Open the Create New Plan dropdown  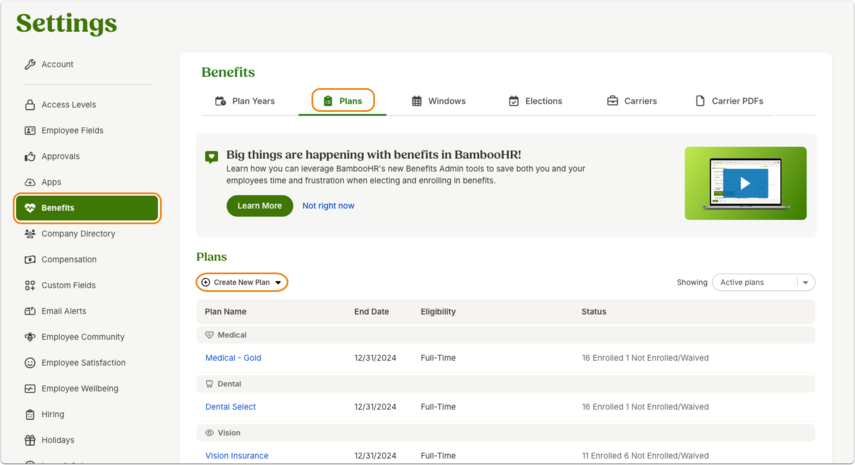coord(242,282)
